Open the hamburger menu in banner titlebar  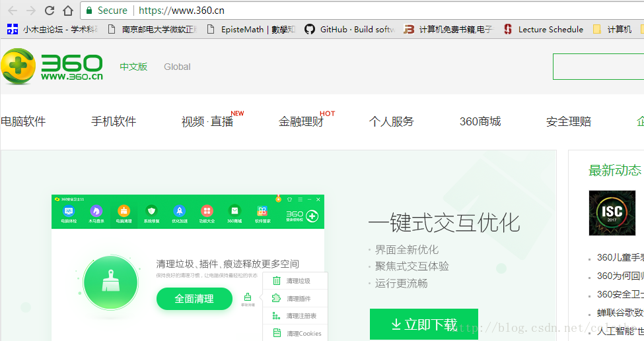pyautogui.click(x=301, y=199)
